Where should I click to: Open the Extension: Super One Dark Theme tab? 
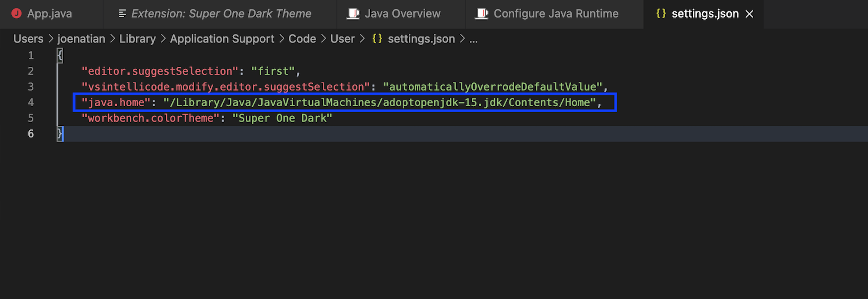coord(221,14)
